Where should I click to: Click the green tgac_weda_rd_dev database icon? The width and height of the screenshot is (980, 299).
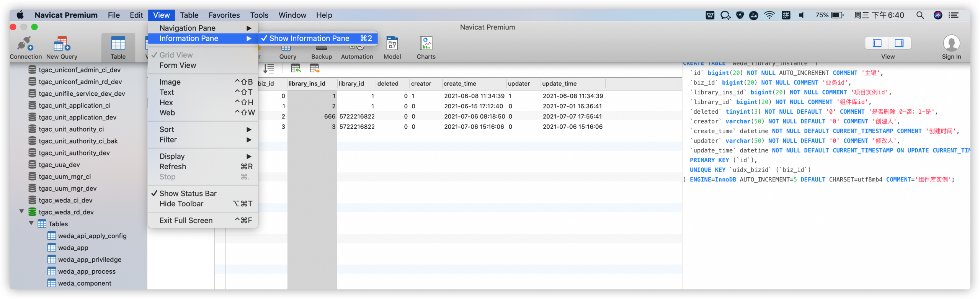click(33, 212)
